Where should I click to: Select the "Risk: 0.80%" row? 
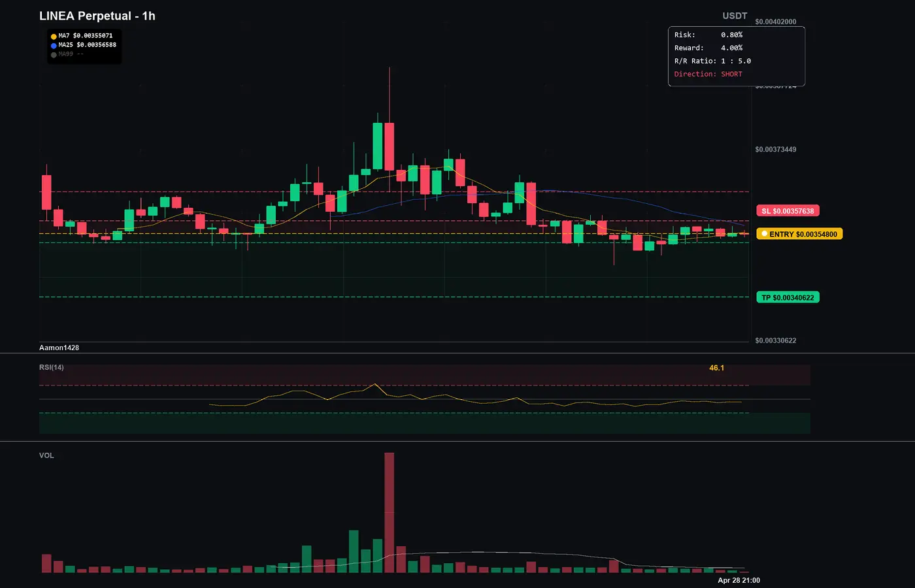[x=708, y=35]
